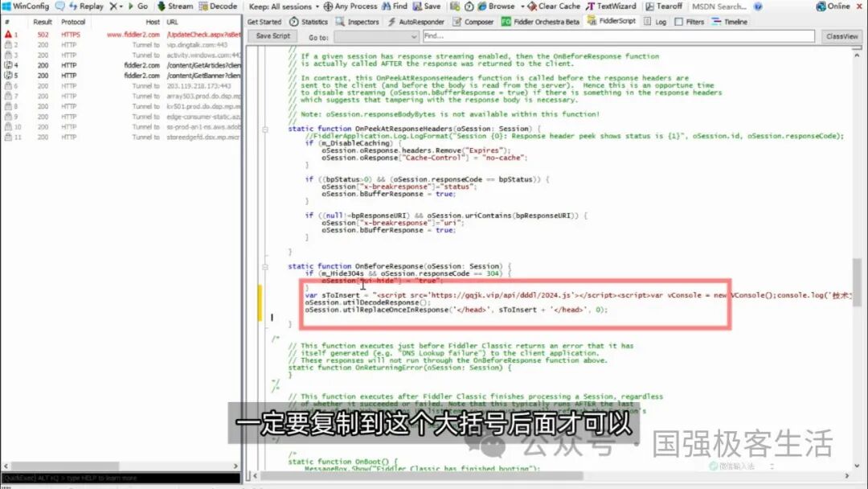The width and height of the screenshot is (868, 489).
Task: Click the comment bubble icon in the toolbar
Action: point(59,6)
